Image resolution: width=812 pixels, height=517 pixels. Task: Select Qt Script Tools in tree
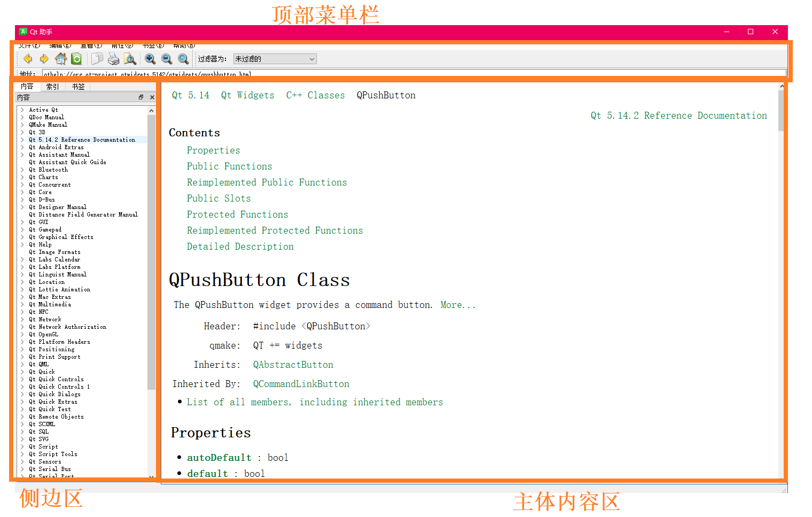(x=53, y=454)
